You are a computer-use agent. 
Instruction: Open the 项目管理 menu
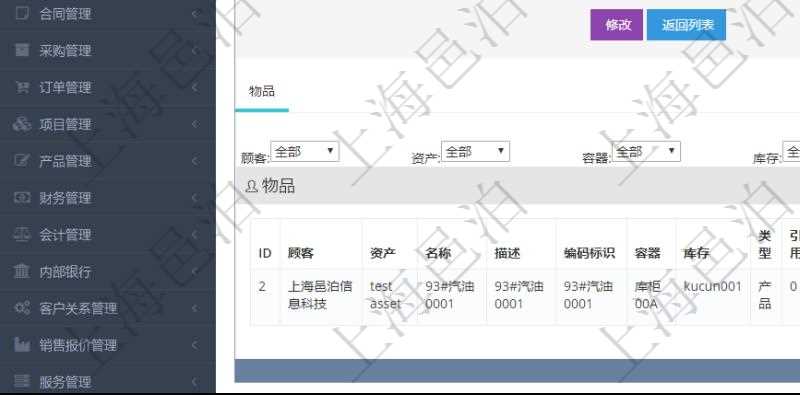108,124
